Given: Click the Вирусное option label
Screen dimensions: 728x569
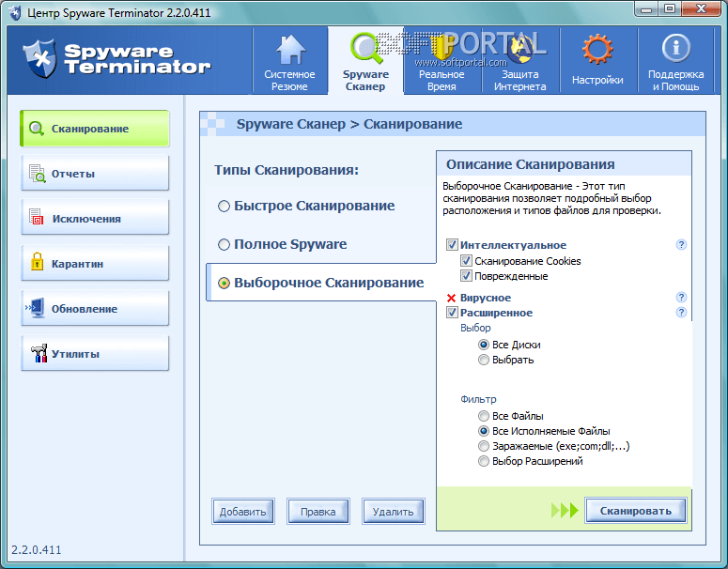Looking at the screenshot, I should (486, 298).
